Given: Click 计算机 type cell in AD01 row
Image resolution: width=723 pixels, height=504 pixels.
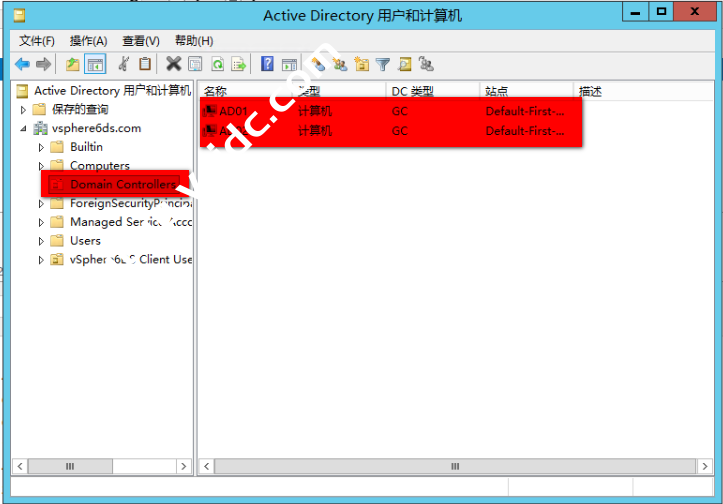Looking at the screenshot, I should [x=315, y=111].
